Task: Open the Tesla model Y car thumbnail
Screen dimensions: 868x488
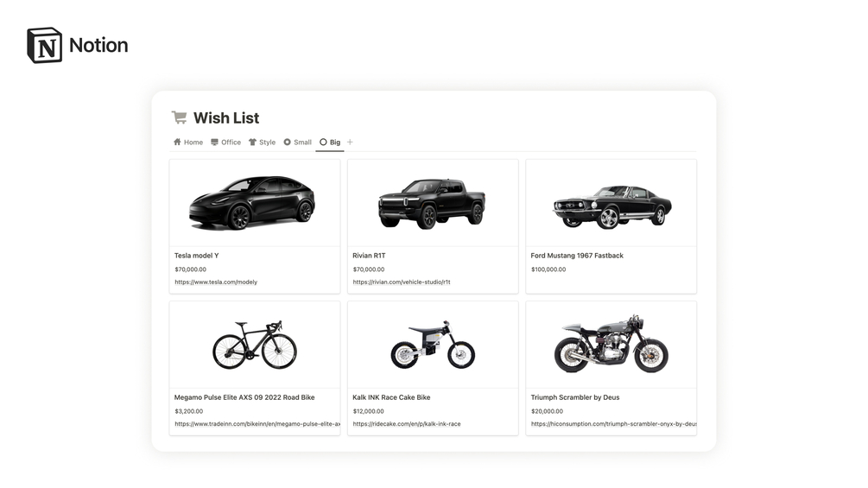Action: point(252,203)
